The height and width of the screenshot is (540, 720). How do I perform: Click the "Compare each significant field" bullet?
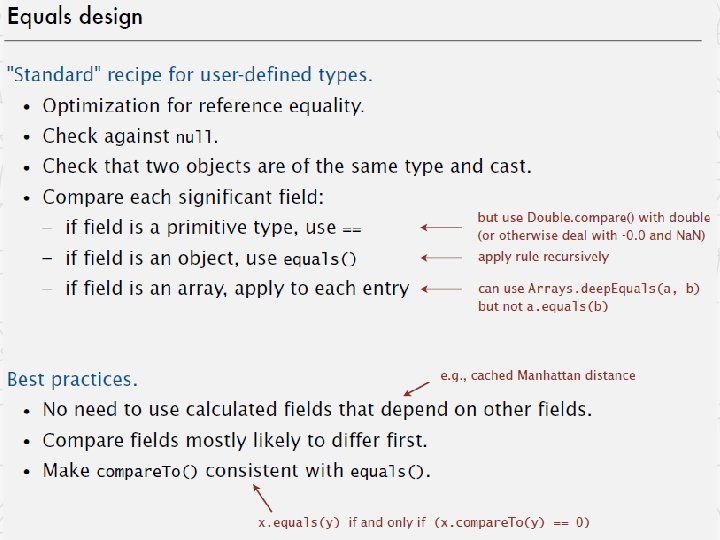click(183, 197)
